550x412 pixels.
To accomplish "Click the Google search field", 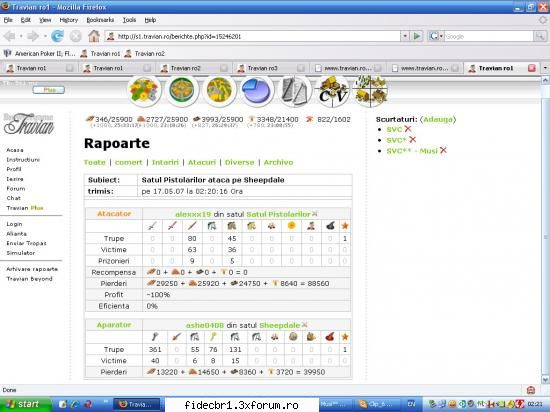I will (489, 36).
